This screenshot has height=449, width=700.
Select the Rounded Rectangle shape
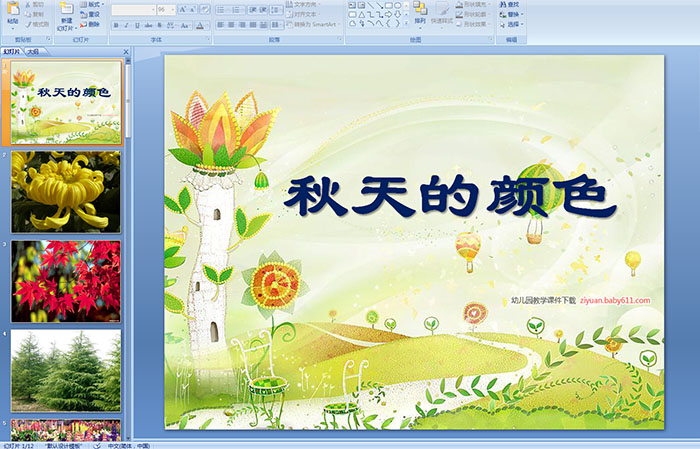(352, 14)
